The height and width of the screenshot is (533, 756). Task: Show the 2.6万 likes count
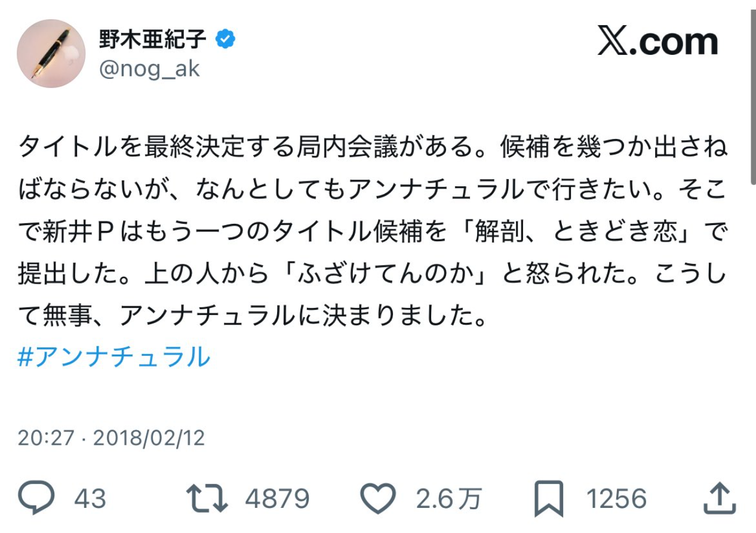448,499
